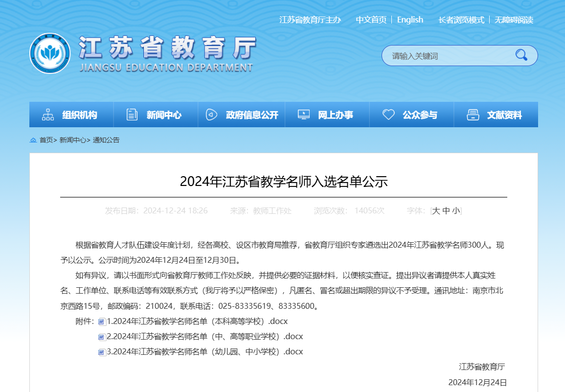565x392 pixels.
Task: Switch font size to 大
Action: (436, 211)
